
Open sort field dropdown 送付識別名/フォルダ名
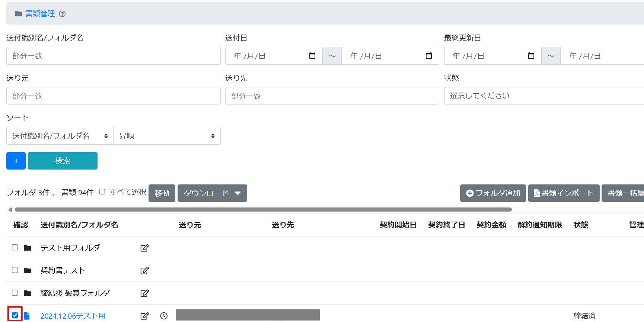[60, 136]
